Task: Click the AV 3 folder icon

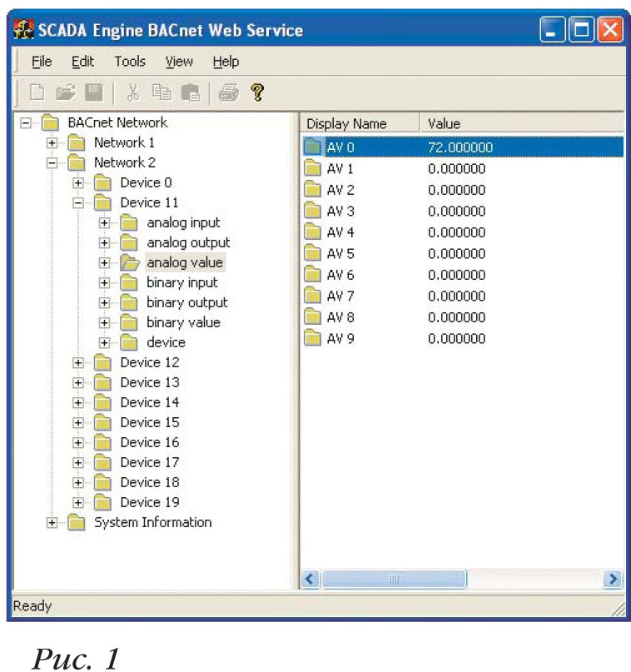Action: coord(312,211)
